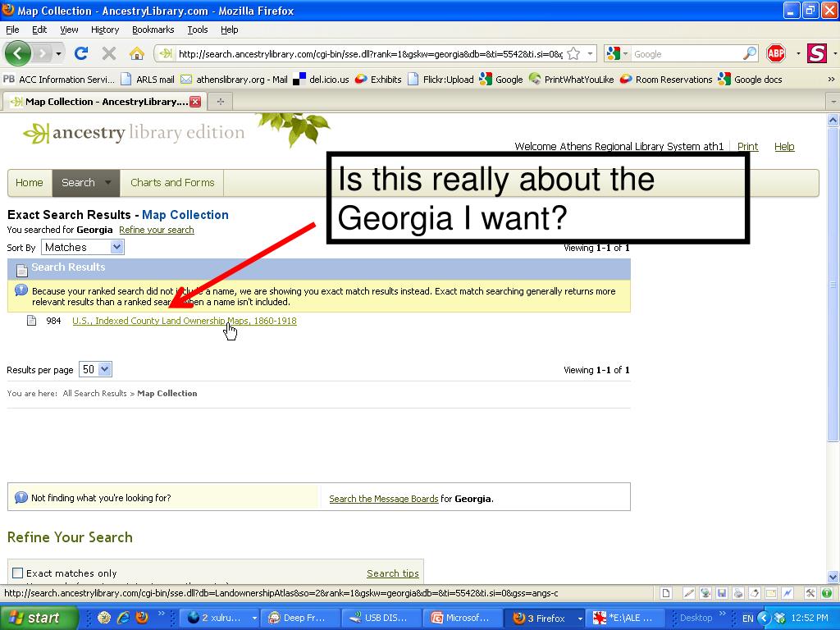Open the Tools menu
Screen dimensions: 840x630
coord(198,30)
